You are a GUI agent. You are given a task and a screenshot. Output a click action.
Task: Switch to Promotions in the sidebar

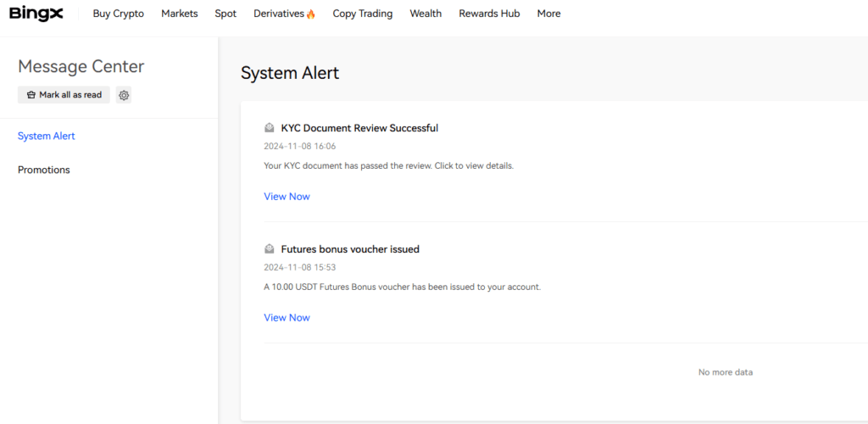(x=44, y=170)
